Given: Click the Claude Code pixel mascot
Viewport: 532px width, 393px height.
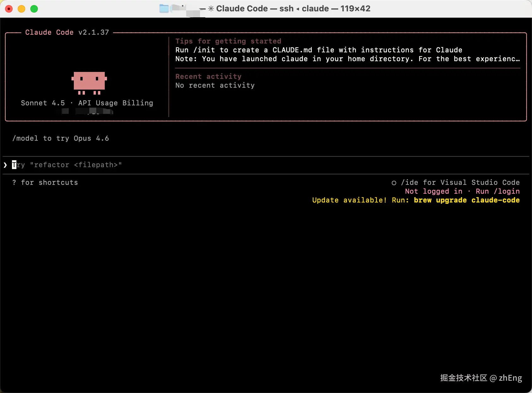Looking at the screenshot, I should (89, 83).
